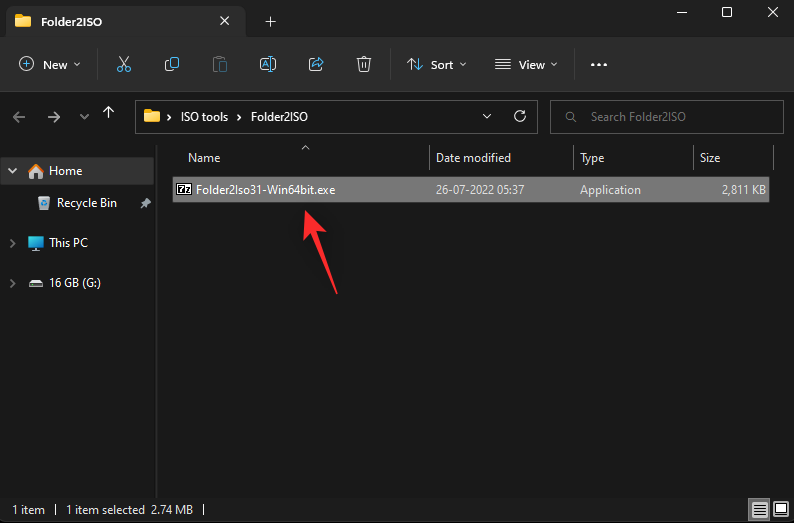This screenshot has width=794, height=523.
Task: Click the pin icon beside Recycle Bin
Action: tap(145, 203)
